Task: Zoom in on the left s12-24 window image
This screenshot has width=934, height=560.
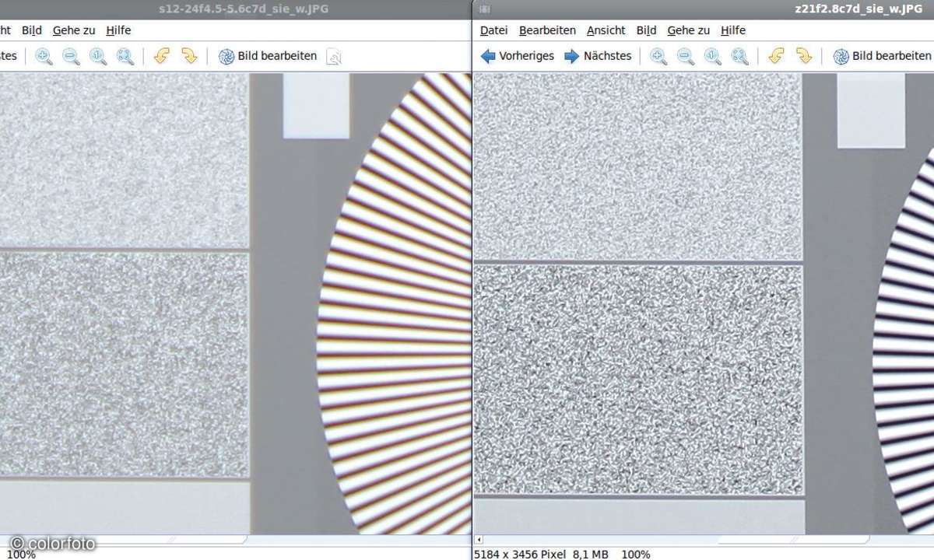Action: pyautogui.click(x=44, y=56)
